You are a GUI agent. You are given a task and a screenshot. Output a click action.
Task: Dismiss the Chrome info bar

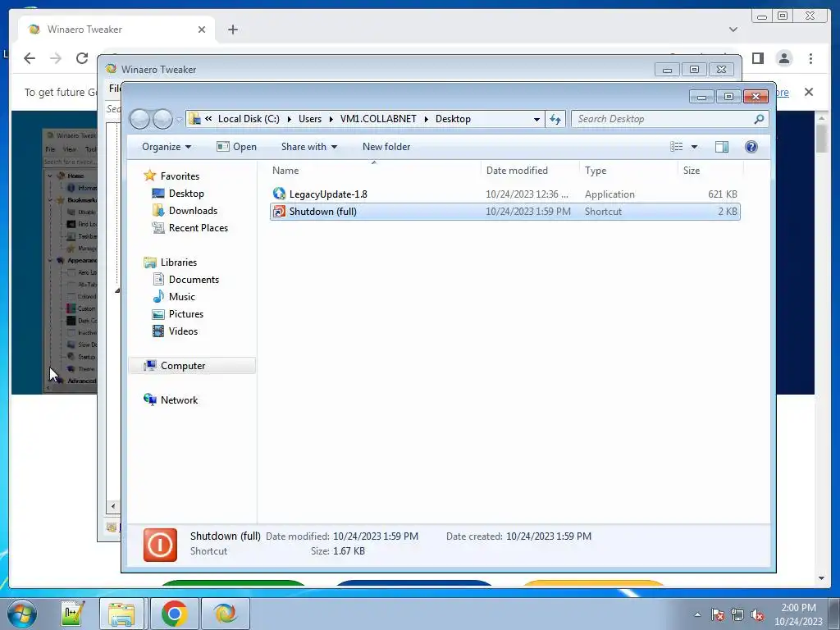808,92
